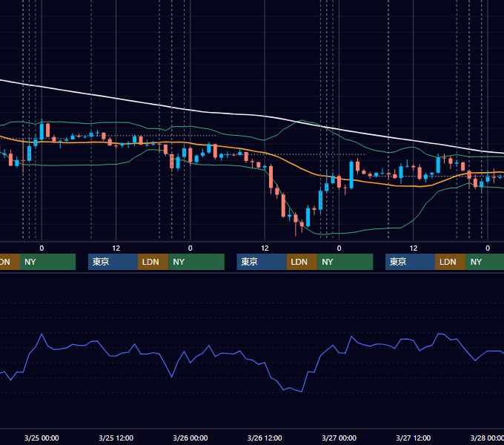Click the NY session block spanning 3/25 00:00
Image resolution: width=504 pixels, height=445 pixels.
click(47, 262)
